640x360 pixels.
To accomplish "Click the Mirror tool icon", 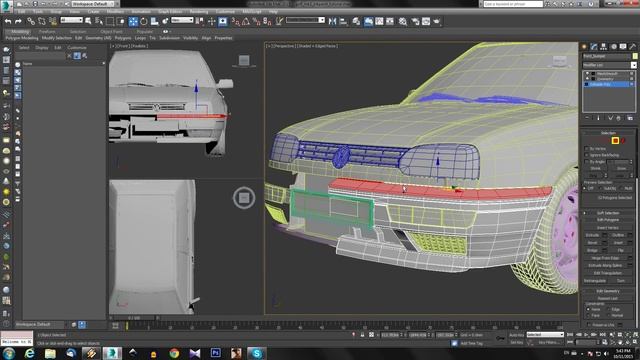I will pyautogui.click(x=333, y=21).
